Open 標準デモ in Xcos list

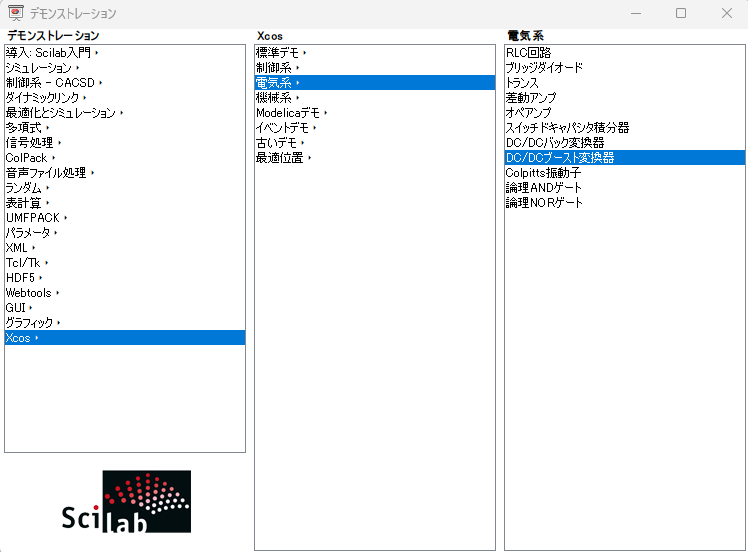tap(375, 52)
